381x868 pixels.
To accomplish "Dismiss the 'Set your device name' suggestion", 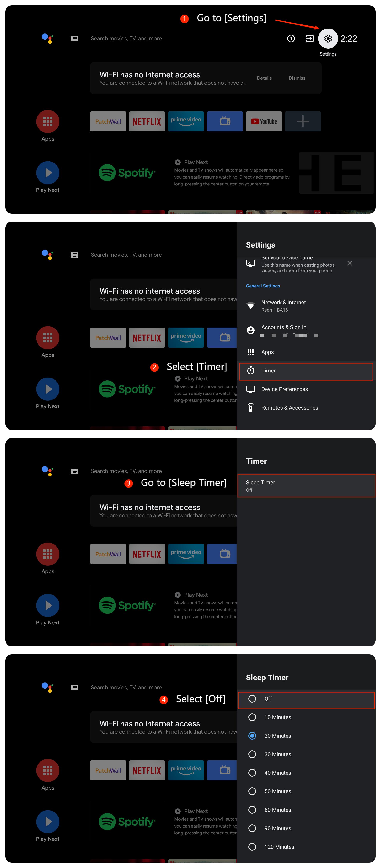I will click(349, 263).
